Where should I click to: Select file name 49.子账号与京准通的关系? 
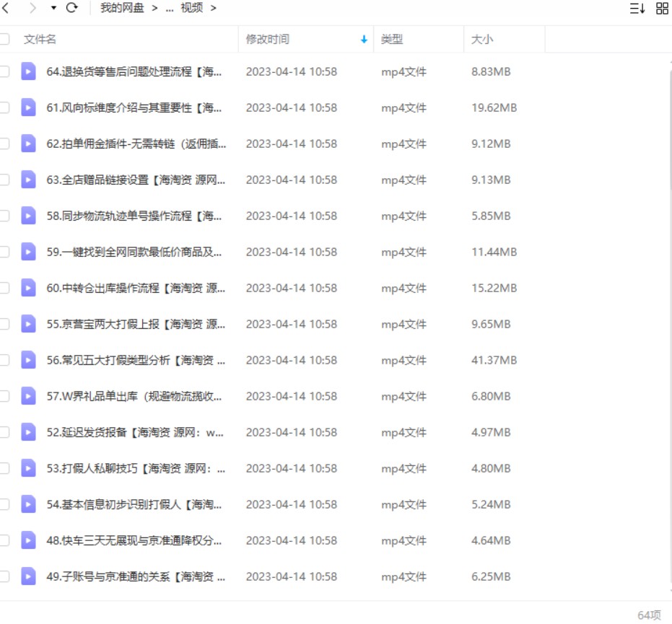point(136,577)
